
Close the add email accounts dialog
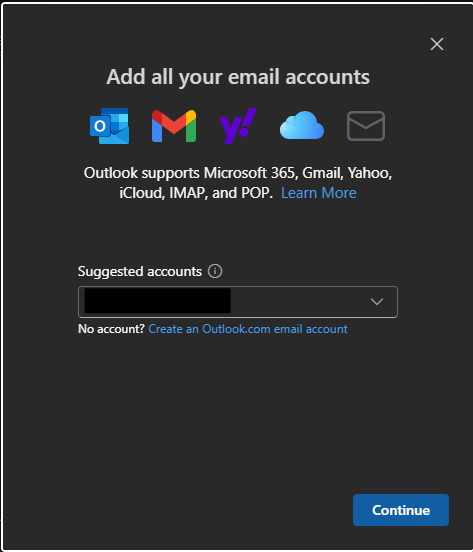(x=437, y=44)
